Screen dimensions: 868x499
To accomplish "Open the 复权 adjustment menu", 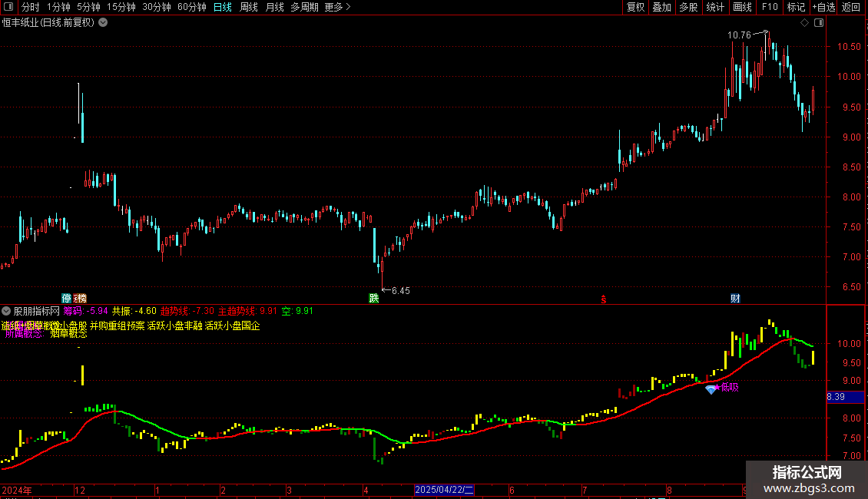I will tap(635, 7).
